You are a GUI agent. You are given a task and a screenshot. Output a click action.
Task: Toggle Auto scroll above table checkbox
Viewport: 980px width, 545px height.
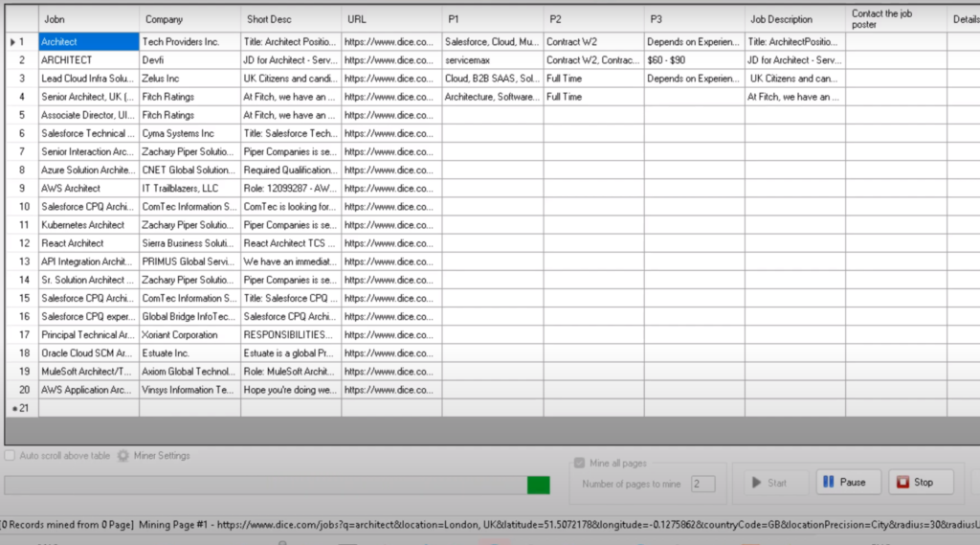tap(11, 456)
